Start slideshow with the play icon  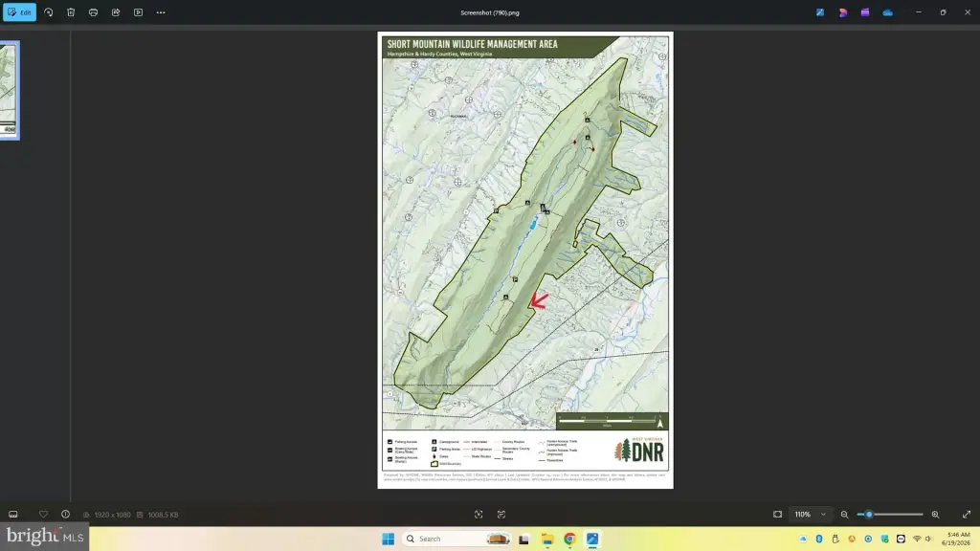pyautogui.click(x=138, y=12)
